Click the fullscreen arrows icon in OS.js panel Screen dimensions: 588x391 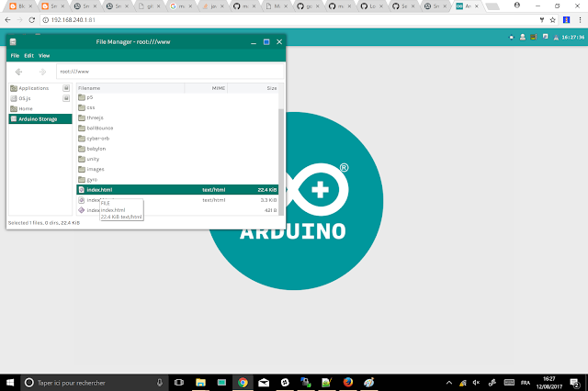coord(511,37)
